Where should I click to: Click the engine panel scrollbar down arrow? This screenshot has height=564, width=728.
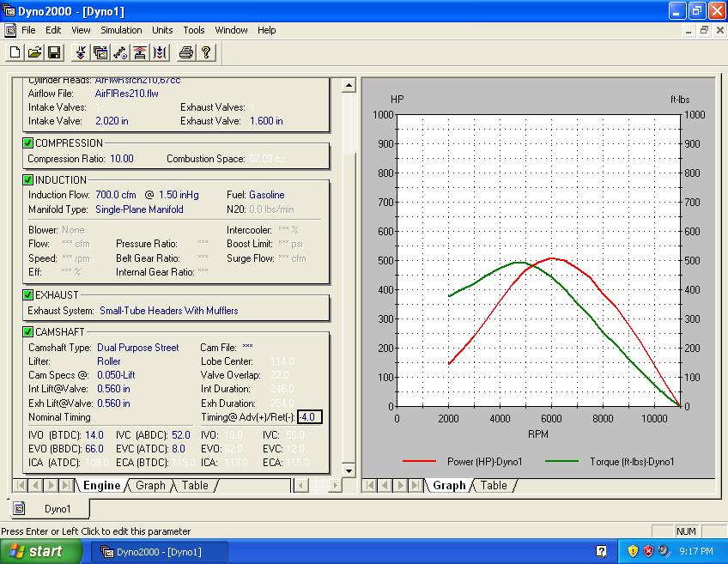click(x=349, y=470)
